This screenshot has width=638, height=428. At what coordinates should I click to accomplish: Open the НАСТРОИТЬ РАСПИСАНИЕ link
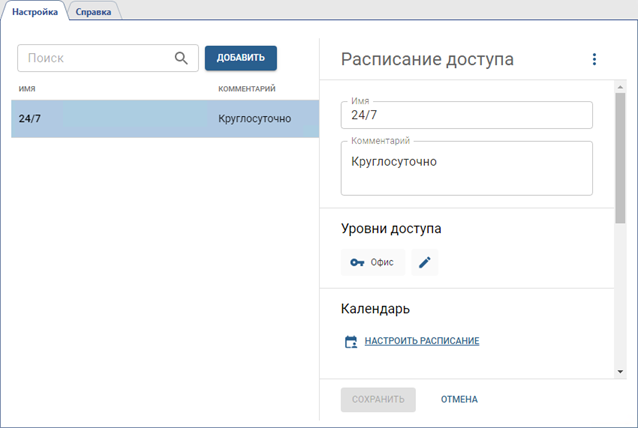(421, 342)
